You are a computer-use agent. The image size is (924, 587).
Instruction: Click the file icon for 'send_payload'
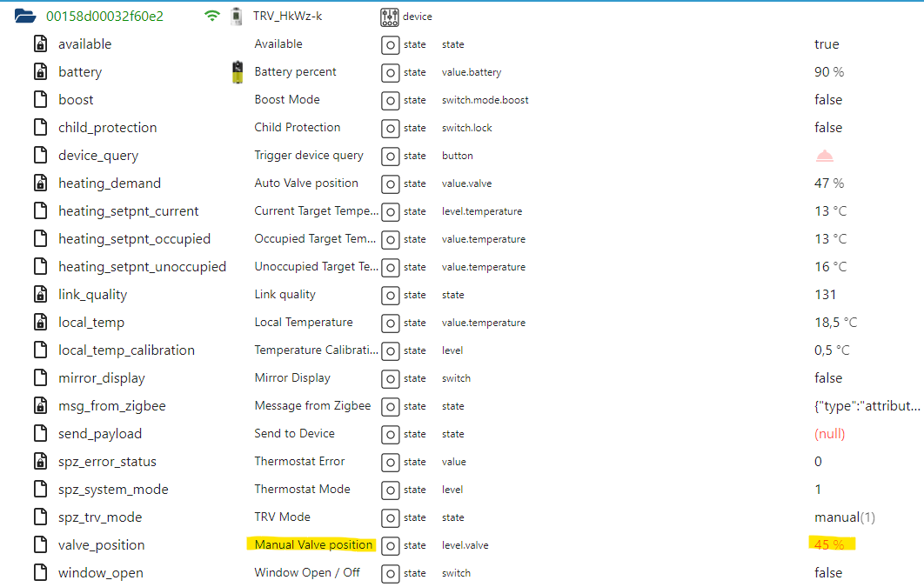click(40, 433)
